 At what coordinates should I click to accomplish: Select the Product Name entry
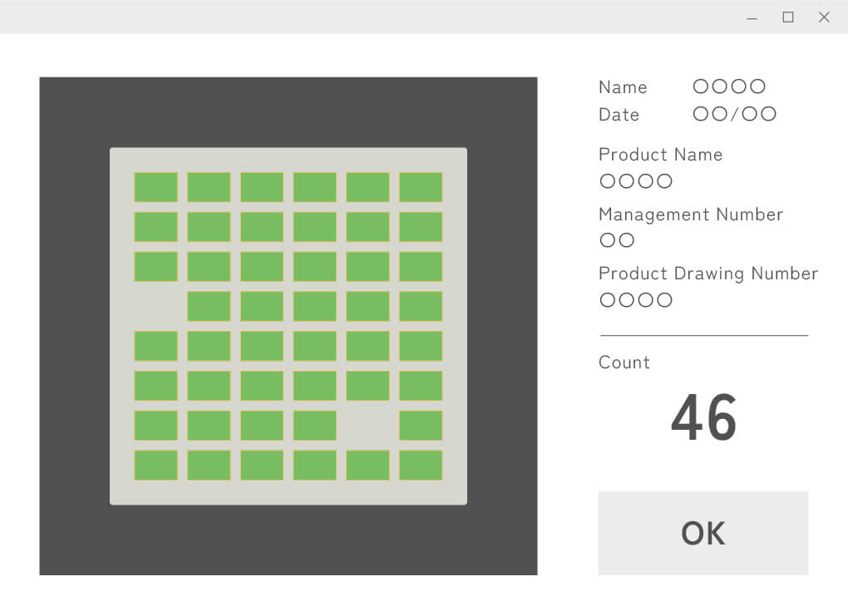(x=636, y=181)
